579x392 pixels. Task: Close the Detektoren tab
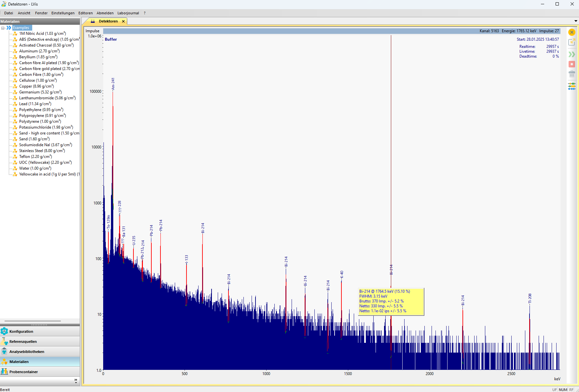[123, 21]
